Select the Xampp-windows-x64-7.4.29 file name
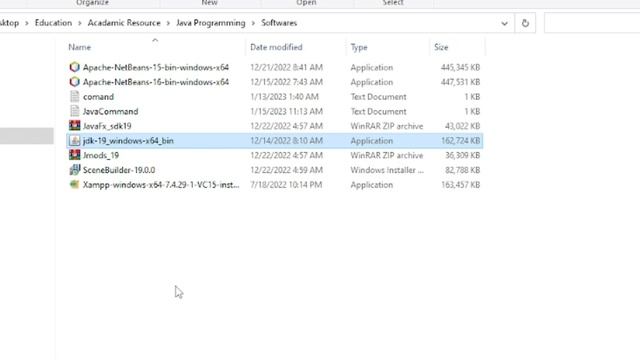This screenshot has height=360, width=640. pyautogui.click(x=161, y=185)
